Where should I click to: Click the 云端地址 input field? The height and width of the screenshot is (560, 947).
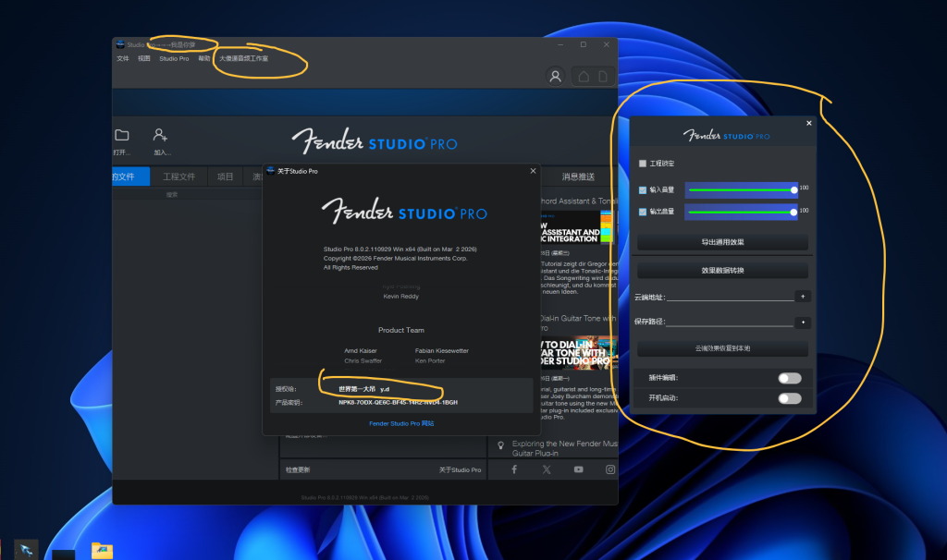(731, 297)
